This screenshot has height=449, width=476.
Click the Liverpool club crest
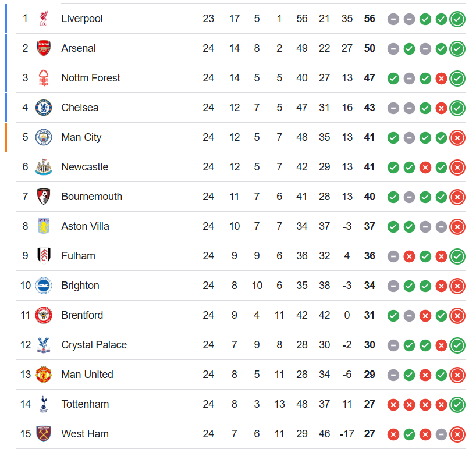[44, 19]
